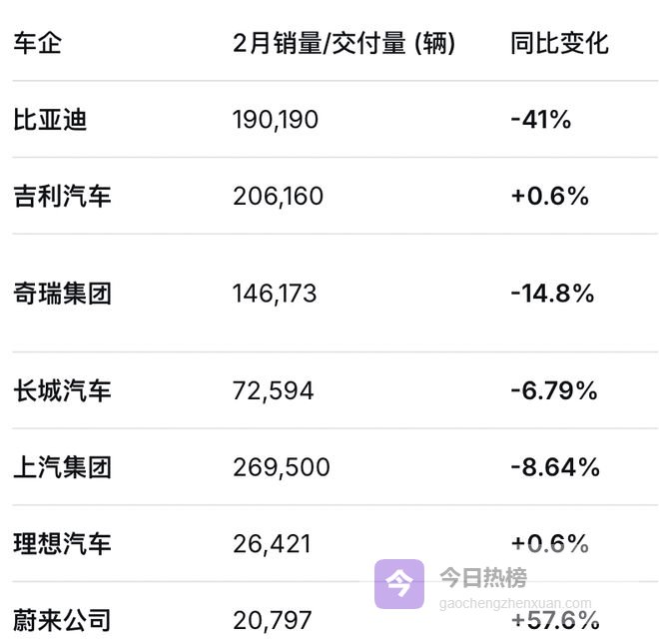
Task: Select the 上汽集团 row name
Action: click(62, 467)
